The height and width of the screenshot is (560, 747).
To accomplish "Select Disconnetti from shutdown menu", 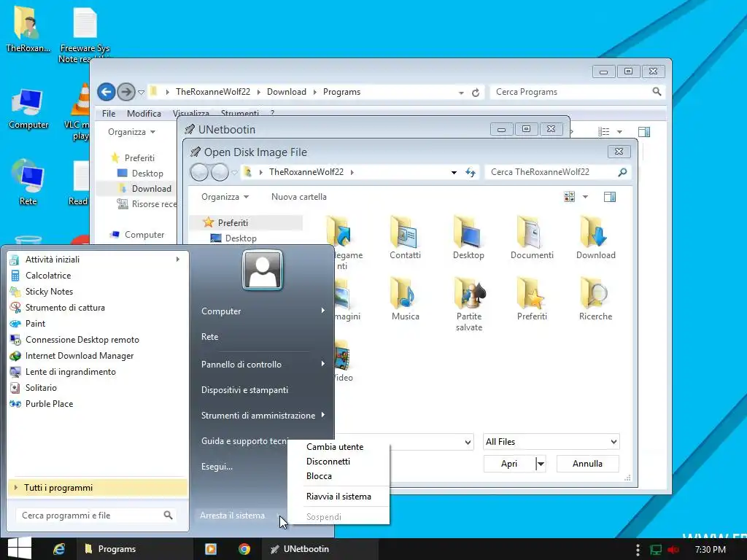I will 328,462.
